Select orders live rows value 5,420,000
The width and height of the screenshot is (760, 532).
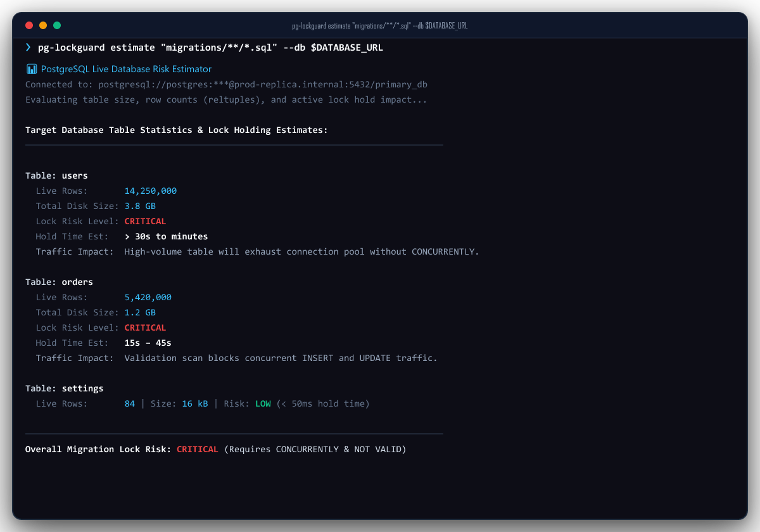coord(148,297)
